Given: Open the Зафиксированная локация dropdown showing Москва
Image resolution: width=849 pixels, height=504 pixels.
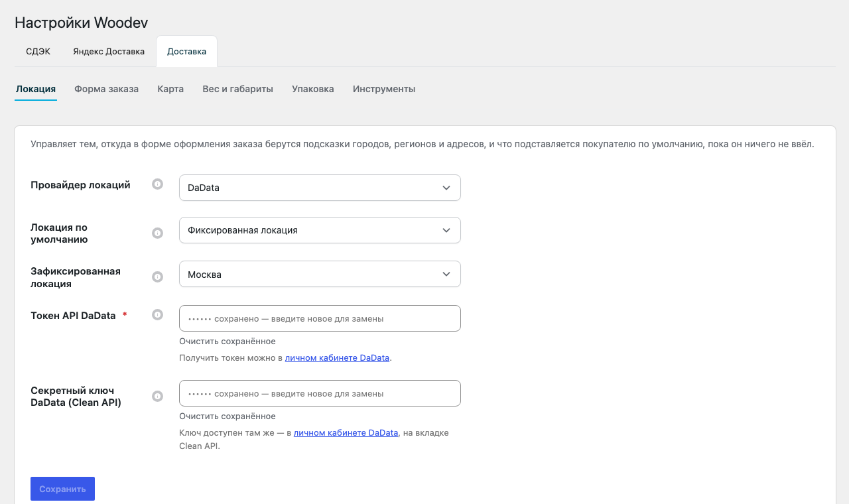Looking at the screenshot, I should [320, 274].
